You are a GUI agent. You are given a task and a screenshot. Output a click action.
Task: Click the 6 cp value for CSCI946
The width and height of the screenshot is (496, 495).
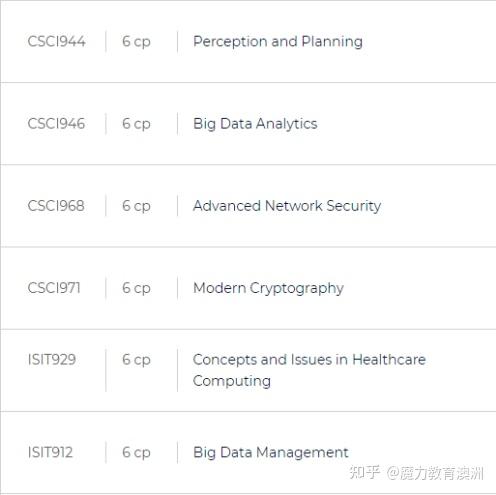136,124
